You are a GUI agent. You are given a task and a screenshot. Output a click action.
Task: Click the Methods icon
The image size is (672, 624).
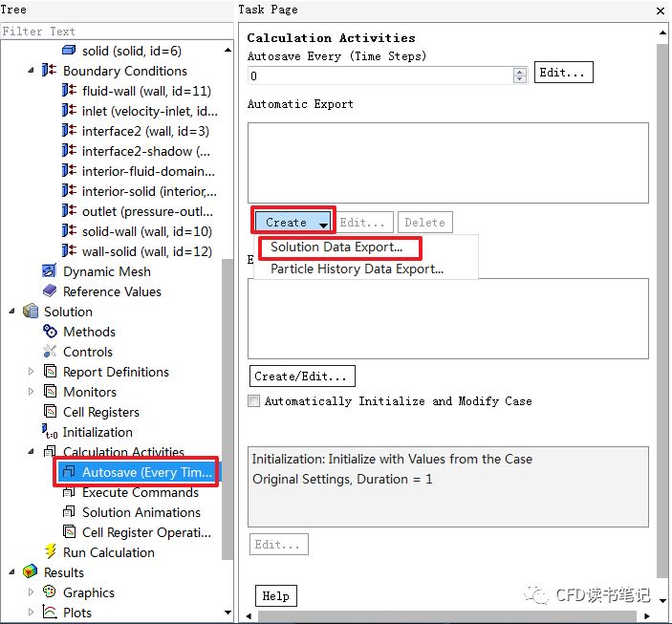point(50,331)
